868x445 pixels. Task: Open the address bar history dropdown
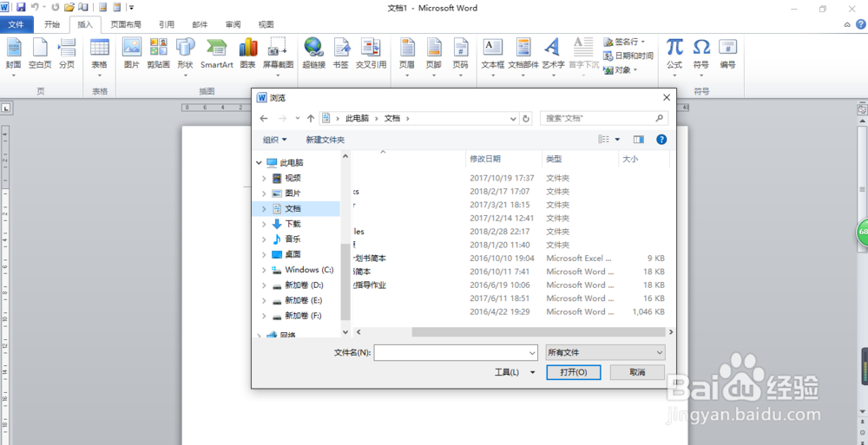[513, 119]
